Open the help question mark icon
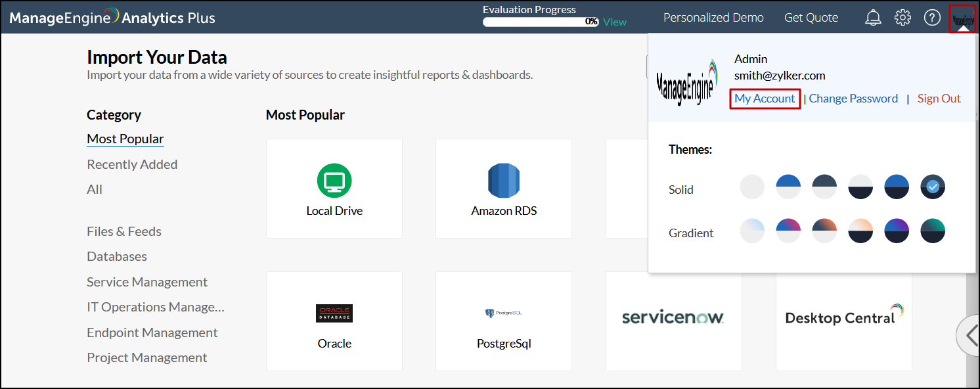The height and width of the screenshot is (389, 980). (933, 18)
